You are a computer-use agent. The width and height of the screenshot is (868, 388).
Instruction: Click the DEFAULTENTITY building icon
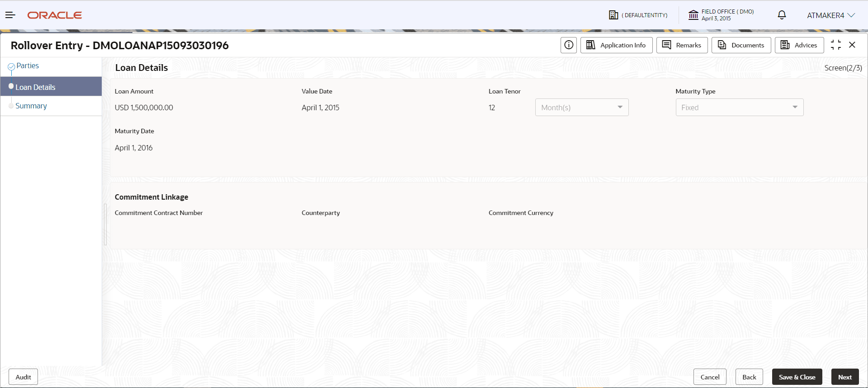(x=613, y=15)
